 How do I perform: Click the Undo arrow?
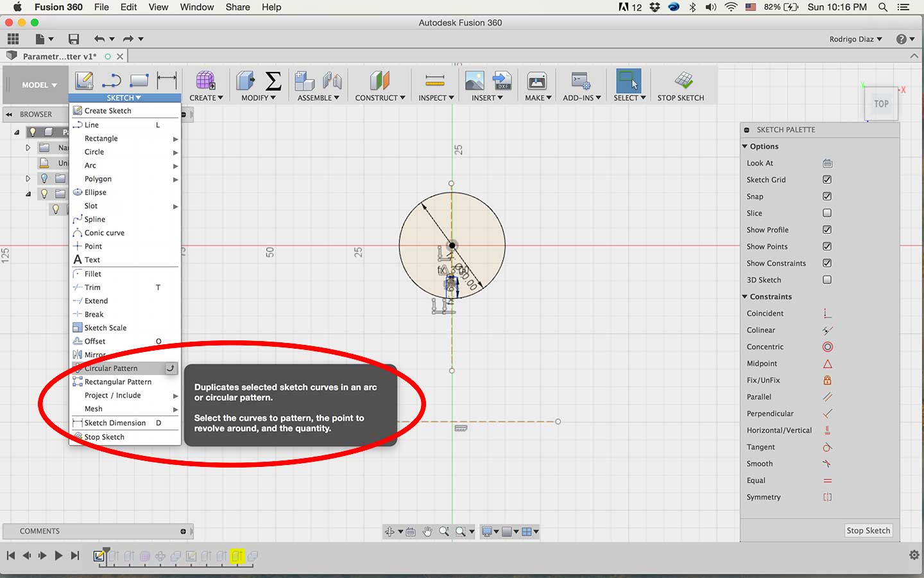coord(99,39)
